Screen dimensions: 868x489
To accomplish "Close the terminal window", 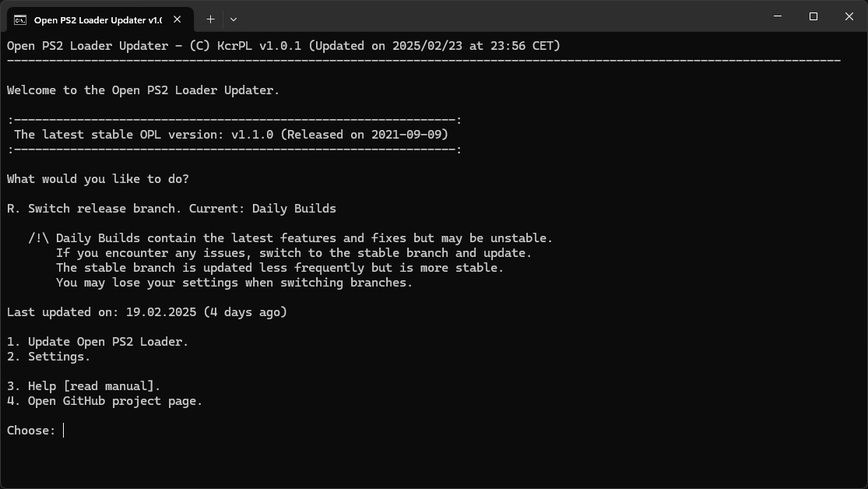I will (x=849, y=16).
